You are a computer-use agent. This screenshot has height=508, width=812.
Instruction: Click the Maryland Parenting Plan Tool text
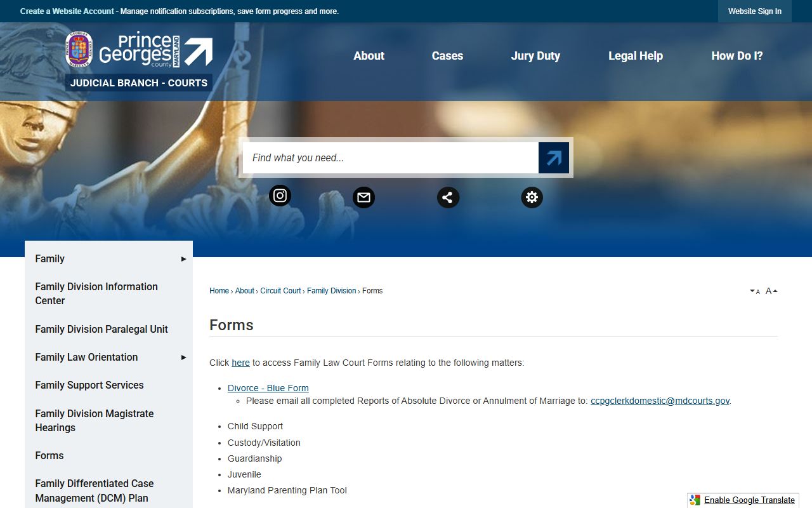[287, 490]
